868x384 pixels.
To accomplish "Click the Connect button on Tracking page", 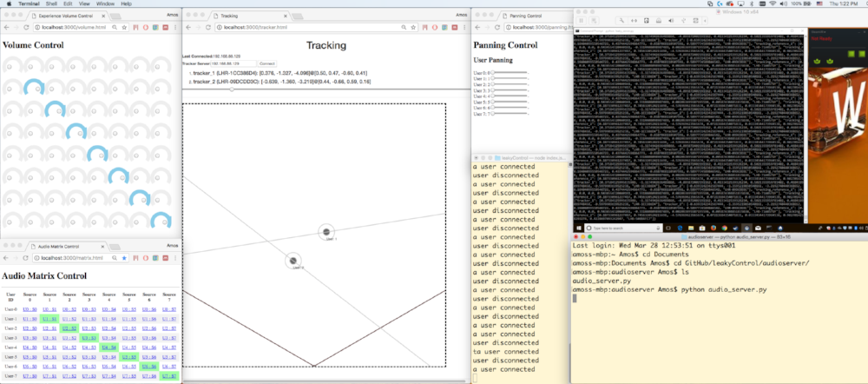I will click(x=267, y=63).
